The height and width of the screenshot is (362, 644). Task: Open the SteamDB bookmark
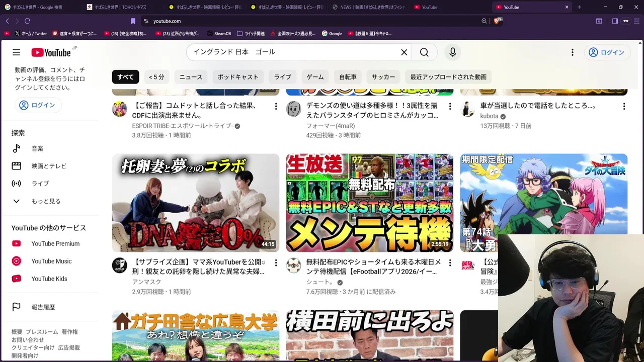tap(219, 34)
